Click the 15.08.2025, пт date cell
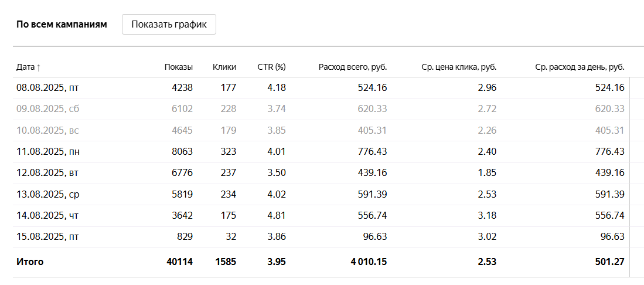644x285 pixels. pyautogui.click(x=47, y=237)
